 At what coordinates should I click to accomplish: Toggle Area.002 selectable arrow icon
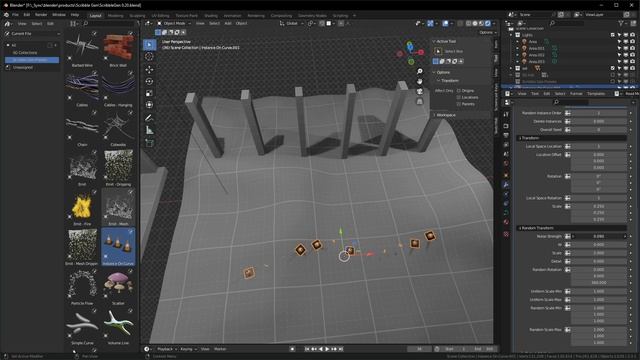(620, 55)
